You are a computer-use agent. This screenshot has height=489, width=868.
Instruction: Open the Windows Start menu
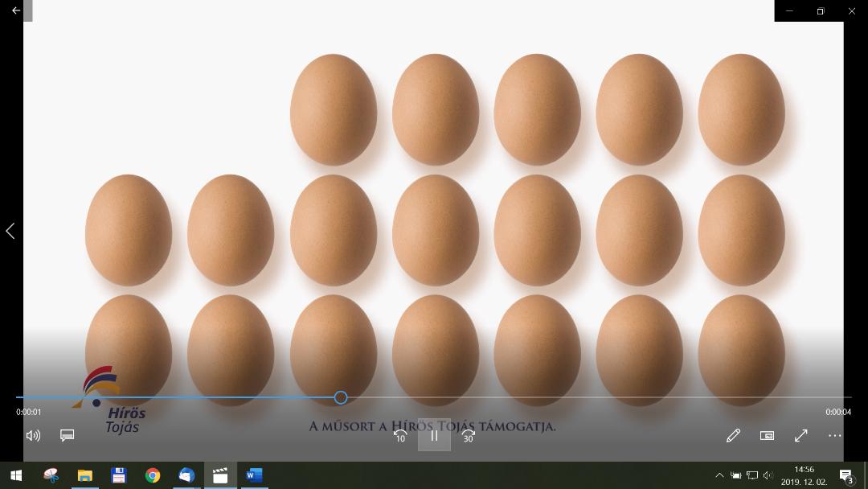16,475
